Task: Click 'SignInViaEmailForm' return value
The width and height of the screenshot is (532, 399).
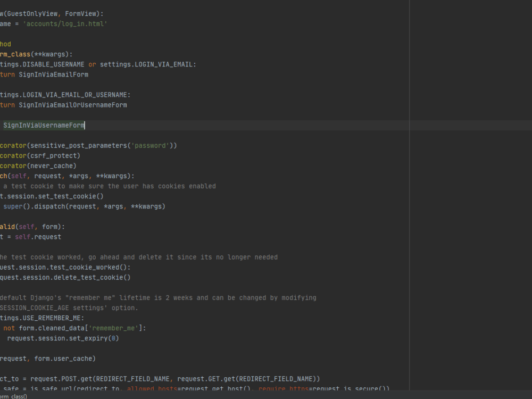Action: tap(54, 74)
